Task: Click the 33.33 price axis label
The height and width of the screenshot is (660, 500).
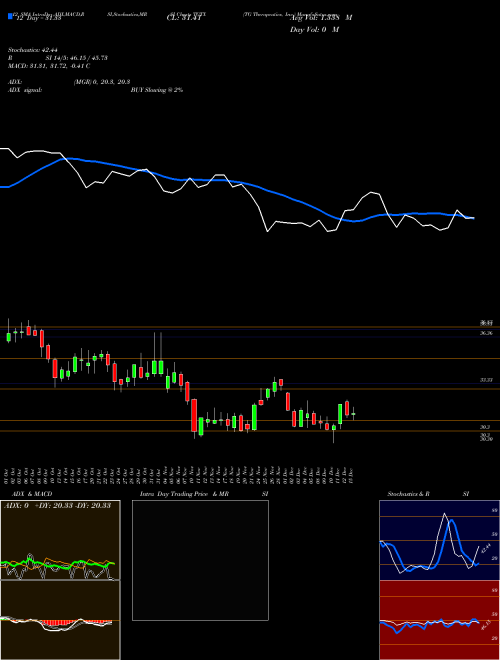Action: pyautogui.click(x=487, y=380)
